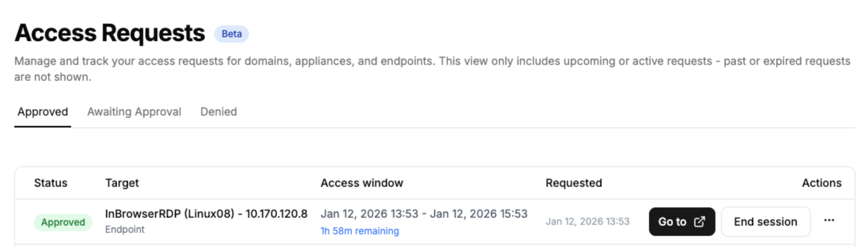Click the Actions column header

pyautogui.click(x=821, y=183)
